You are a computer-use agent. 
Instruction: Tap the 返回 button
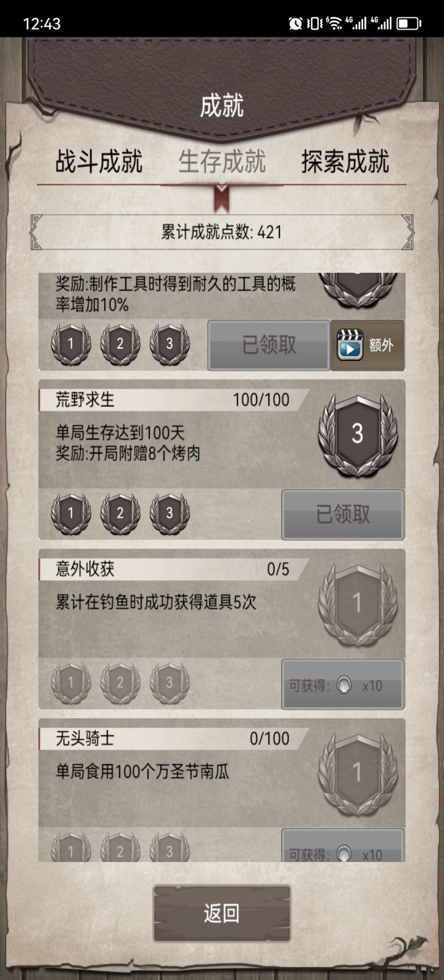click(222, 913)
